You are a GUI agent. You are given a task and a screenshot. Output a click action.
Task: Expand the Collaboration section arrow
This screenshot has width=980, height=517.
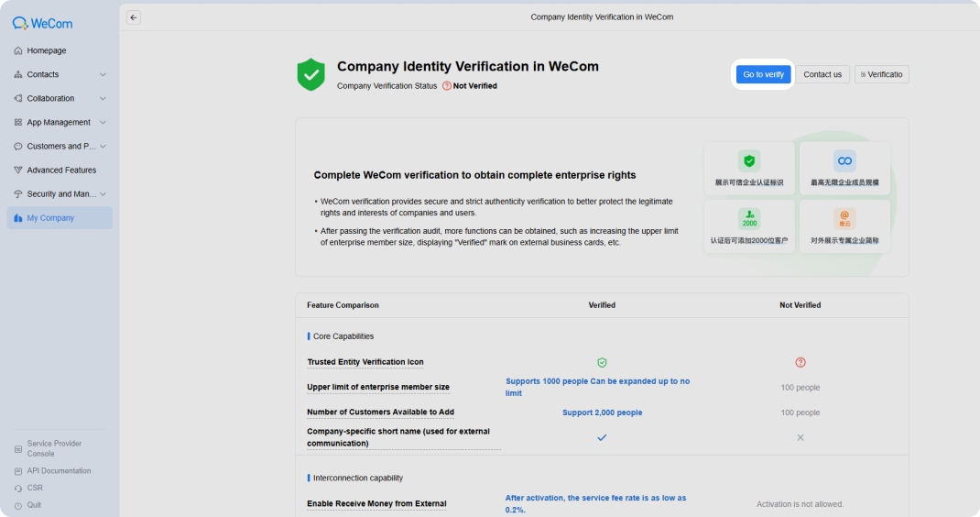[x=103, y=98]
